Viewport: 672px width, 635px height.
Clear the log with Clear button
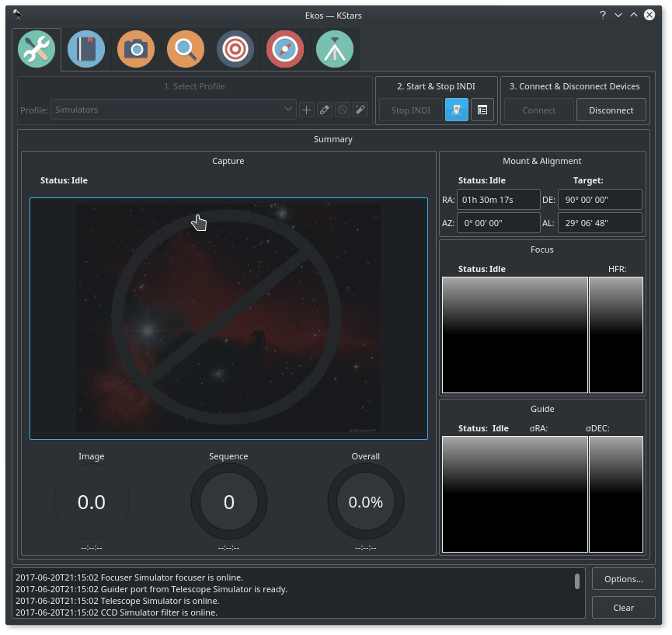tap(623, 608)
